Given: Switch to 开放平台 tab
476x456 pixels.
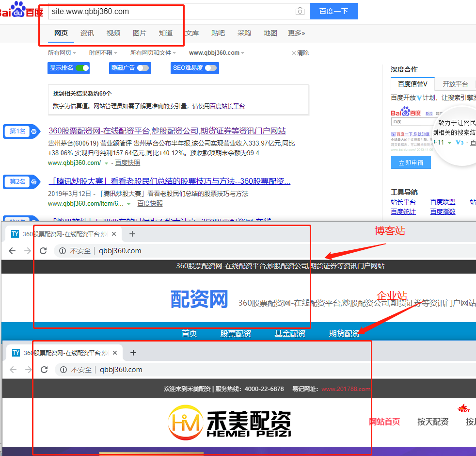Looking at the screenshot, I should click(x=455, y=84).
